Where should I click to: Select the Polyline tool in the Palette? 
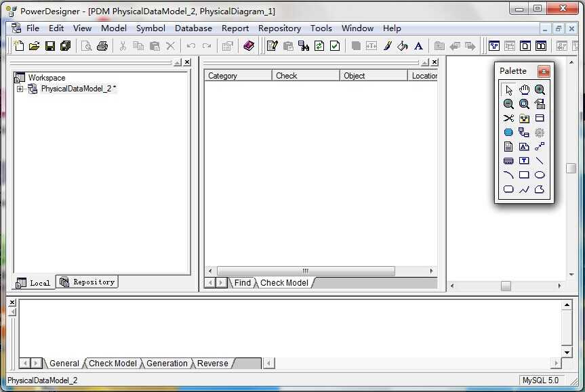point(524,189)
